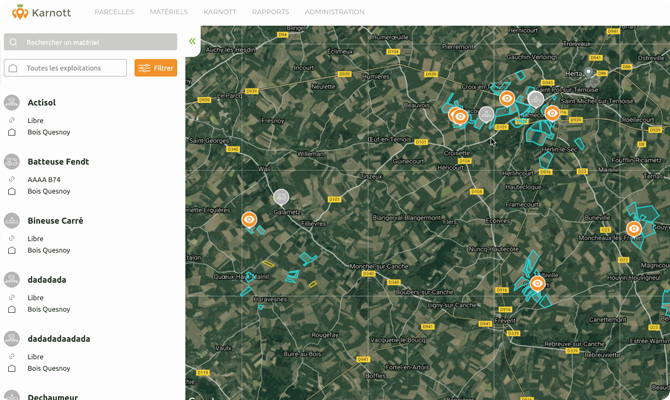Image resolution: width=670 pixels, height=400 pixels.
Task: Click Bois Quesnoy under Actisol
Action: coord(49,132)
